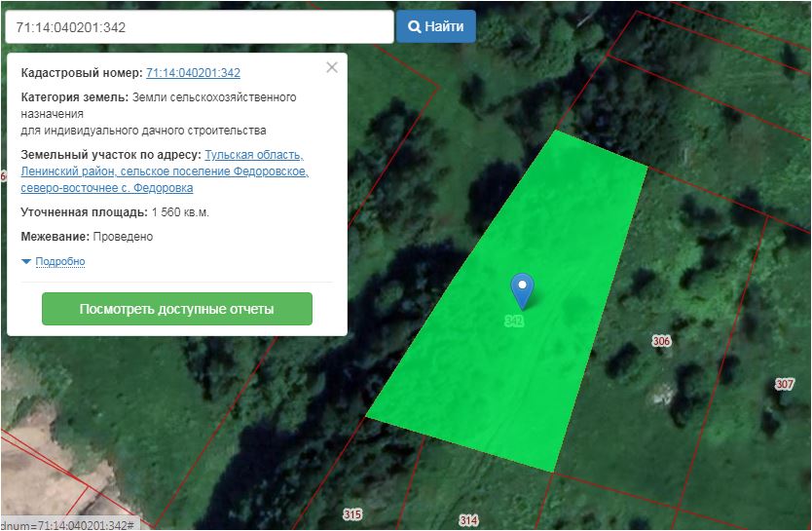Click the Межевание: Проведено text
Screen dimensions: 812x531
87,237
